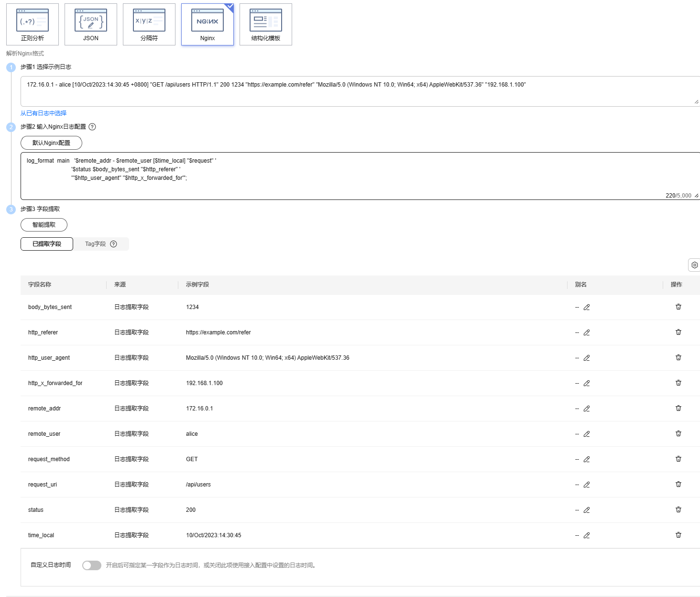Switch to the 已提取字段 tab
The image size is (700, 597).
click(47, 244)
